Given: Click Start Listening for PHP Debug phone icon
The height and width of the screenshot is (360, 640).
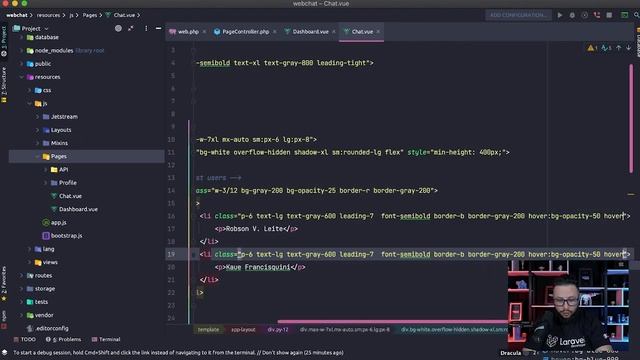Looking at the screenshot, I should pyautogui.click(x=597, y=15).
